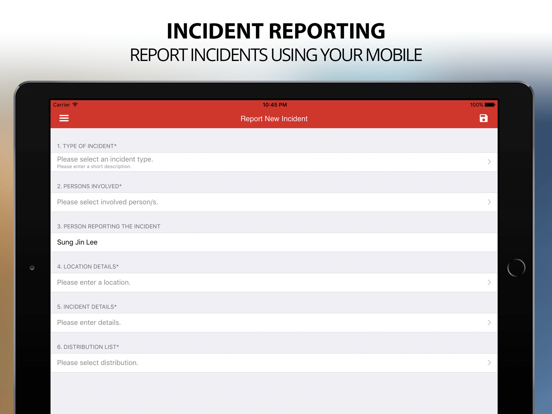Screen dimensions: 552x414
Task: Click the '1. TYPE OF INCIDENT*' heading
Action: tap(87, 146)
